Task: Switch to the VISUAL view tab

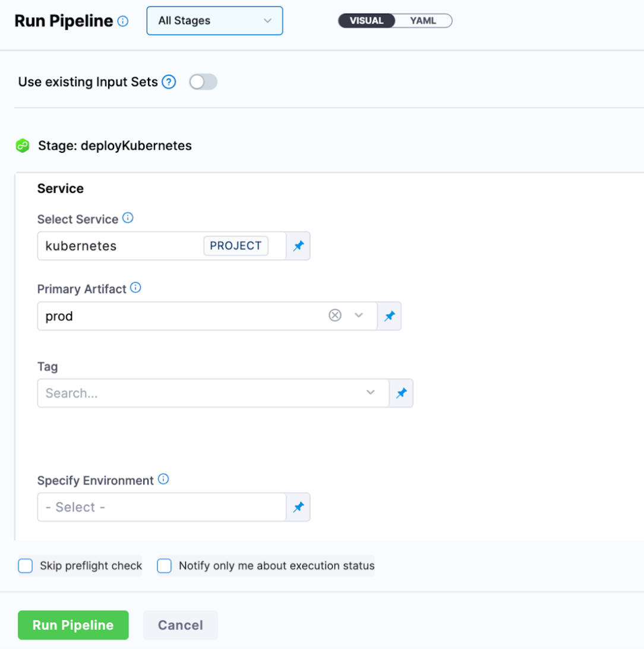Action: [367, 21]
